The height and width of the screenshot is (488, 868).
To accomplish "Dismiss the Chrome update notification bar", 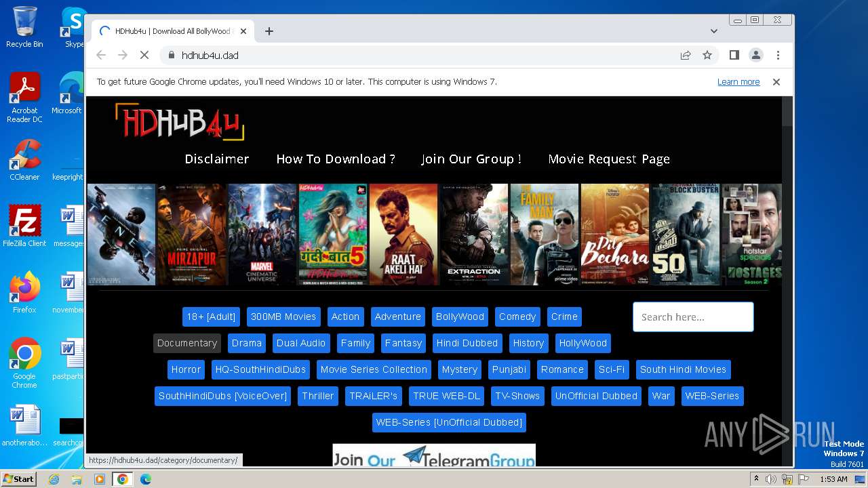I will coord(776,82).
